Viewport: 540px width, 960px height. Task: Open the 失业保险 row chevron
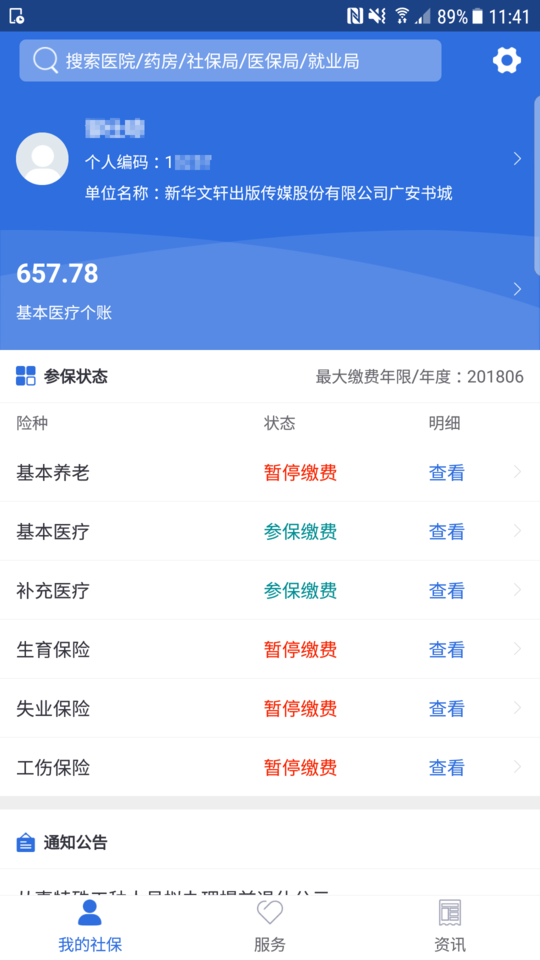coord(517,708)
